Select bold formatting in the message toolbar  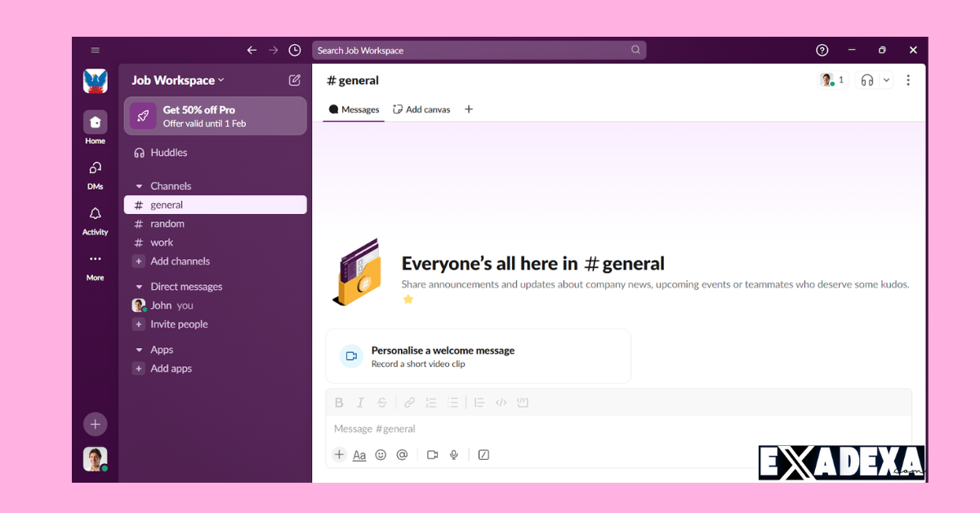339,402
